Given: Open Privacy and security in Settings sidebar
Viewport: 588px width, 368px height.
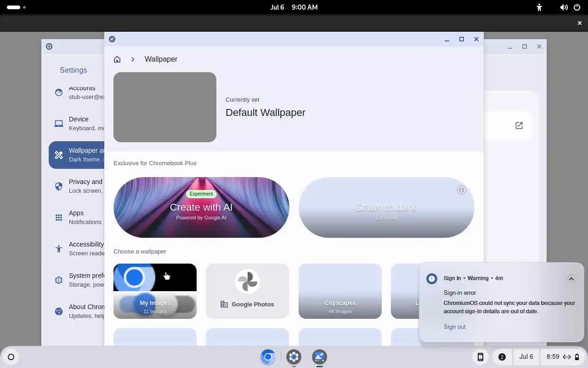Looking at the screenshot, I should click(x=77, y=186).
